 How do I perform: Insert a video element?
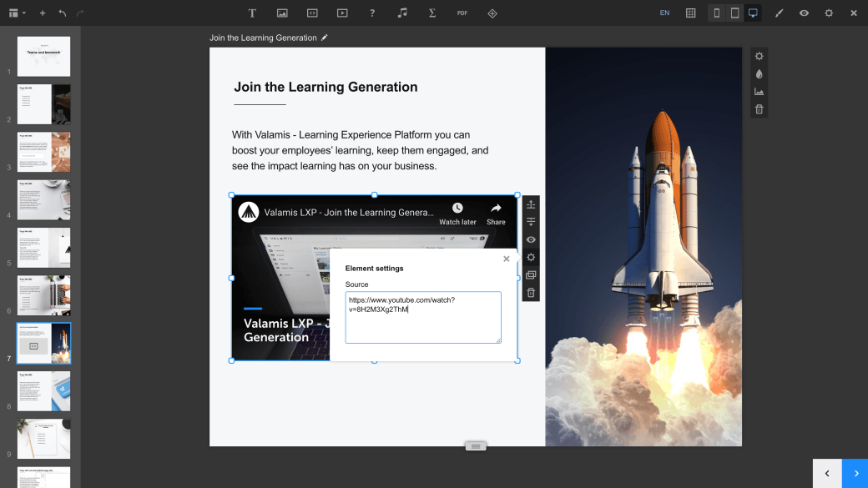point(342,13)
